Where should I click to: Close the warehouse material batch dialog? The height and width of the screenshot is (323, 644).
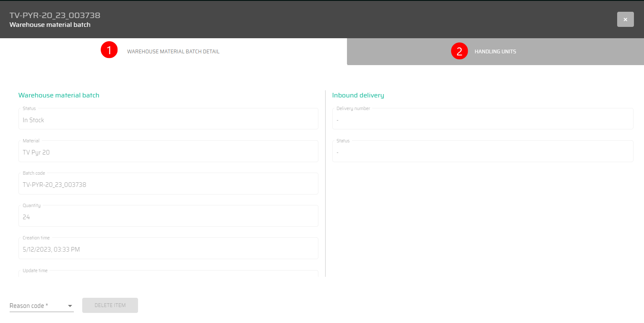coord(625,19)
